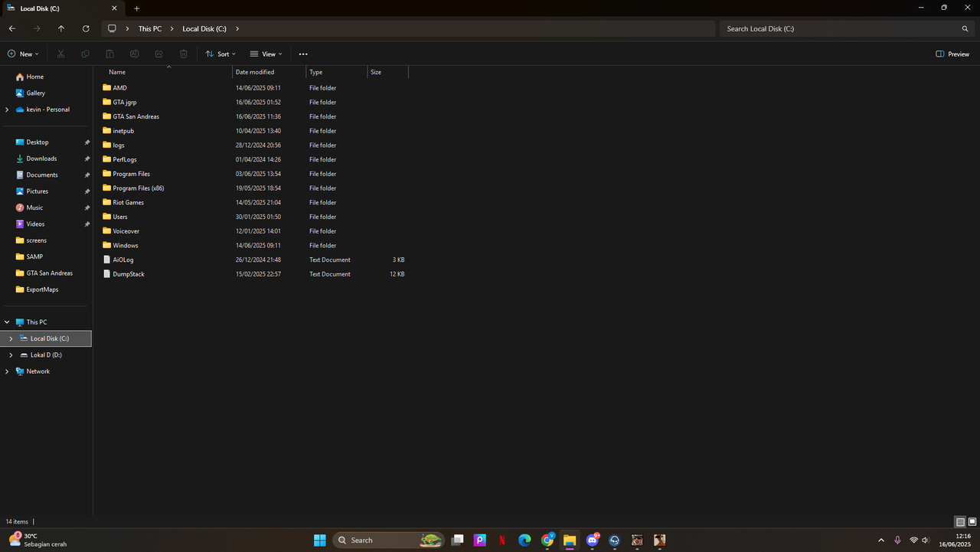Click the Paste toolbar icon
This screenshot has height=552, width=980.
pos(110,54)
